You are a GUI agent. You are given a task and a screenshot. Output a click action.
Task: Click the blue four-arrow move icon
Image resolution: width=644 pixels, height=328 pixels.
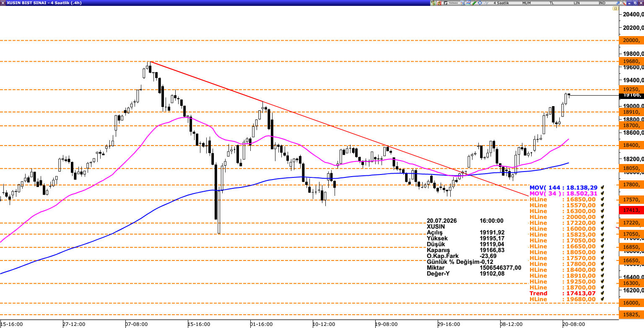point(480,3)
